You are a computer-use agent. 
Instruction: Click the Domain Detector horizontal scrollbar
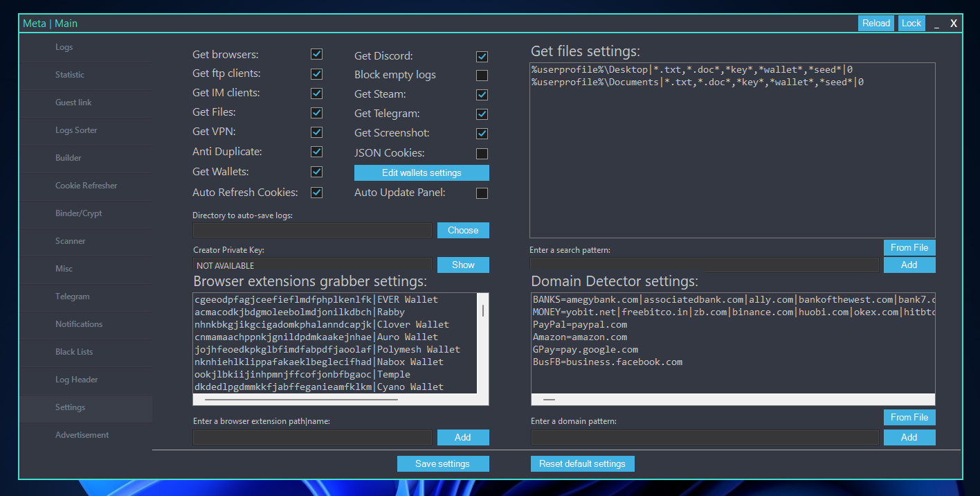tap(549, 400)
